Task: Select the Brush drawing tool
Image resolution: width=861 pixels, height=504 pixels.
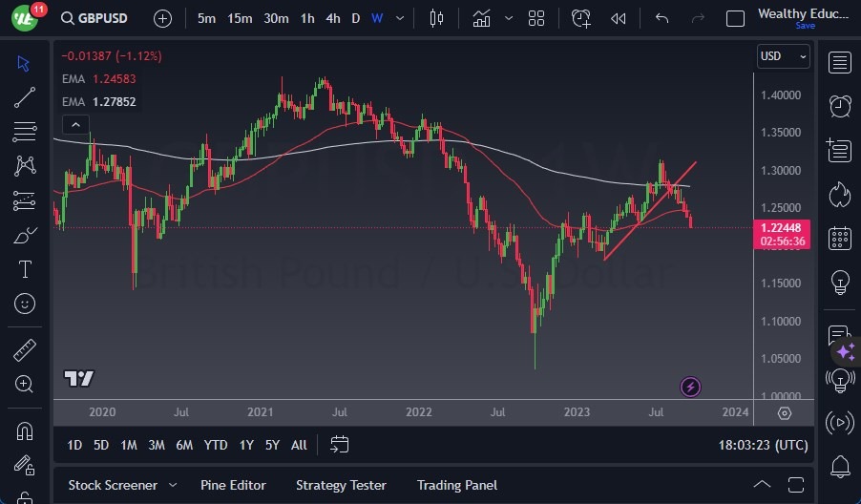Action: click(25, 235)
